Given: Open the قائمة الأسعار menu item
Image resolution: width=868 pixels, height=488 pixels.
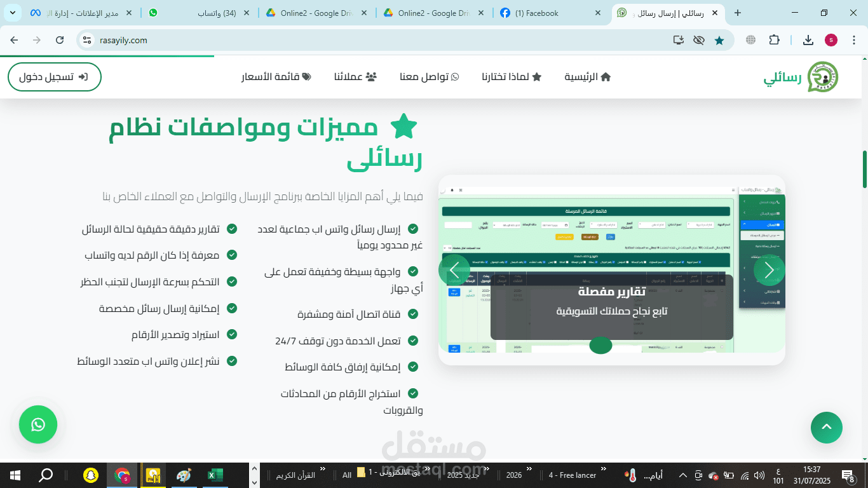Looking at the screenshot, I should coord(276,77).
